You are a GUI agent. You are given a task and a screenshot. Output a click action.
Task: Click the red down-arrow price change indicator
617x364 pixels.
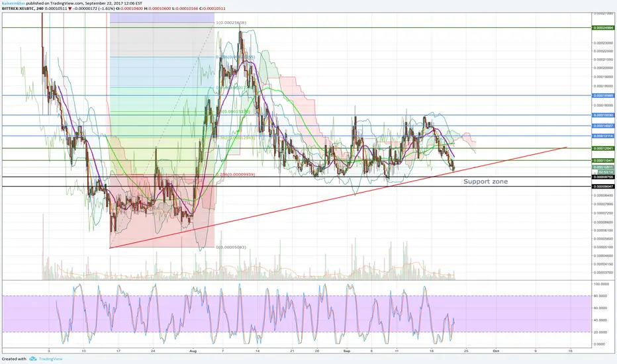pos(70,8)
